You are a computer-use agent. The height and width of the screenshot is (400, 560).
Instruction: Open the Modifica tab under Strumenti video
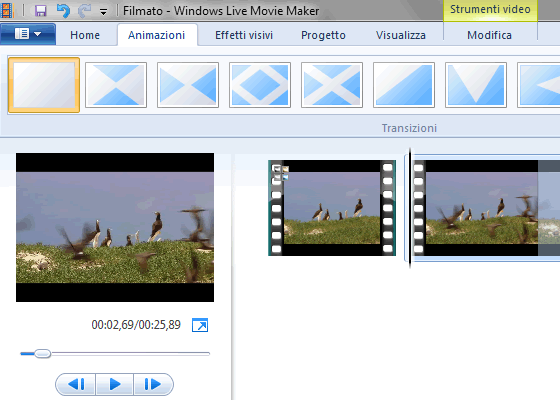489,35
